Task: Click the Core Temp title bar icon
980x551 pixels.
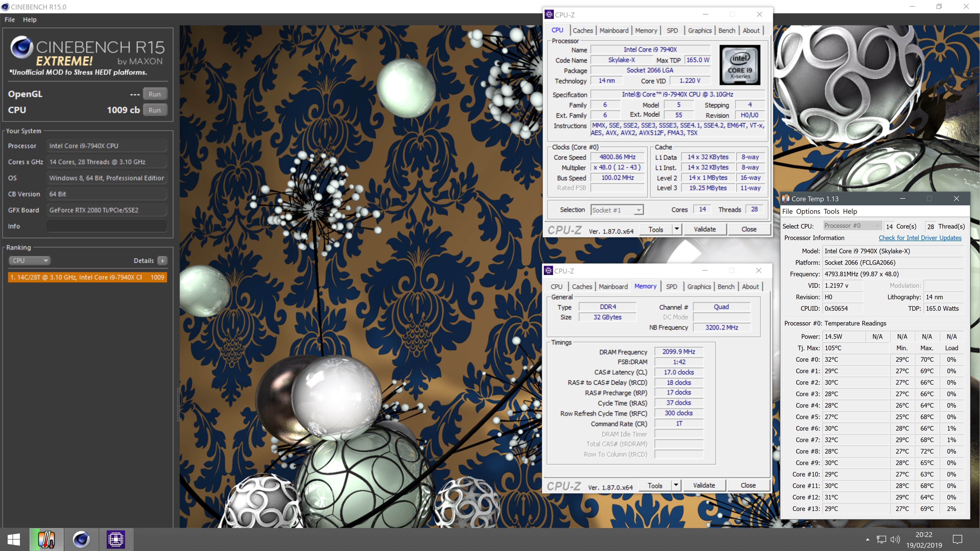Action: tap(786, 198)
